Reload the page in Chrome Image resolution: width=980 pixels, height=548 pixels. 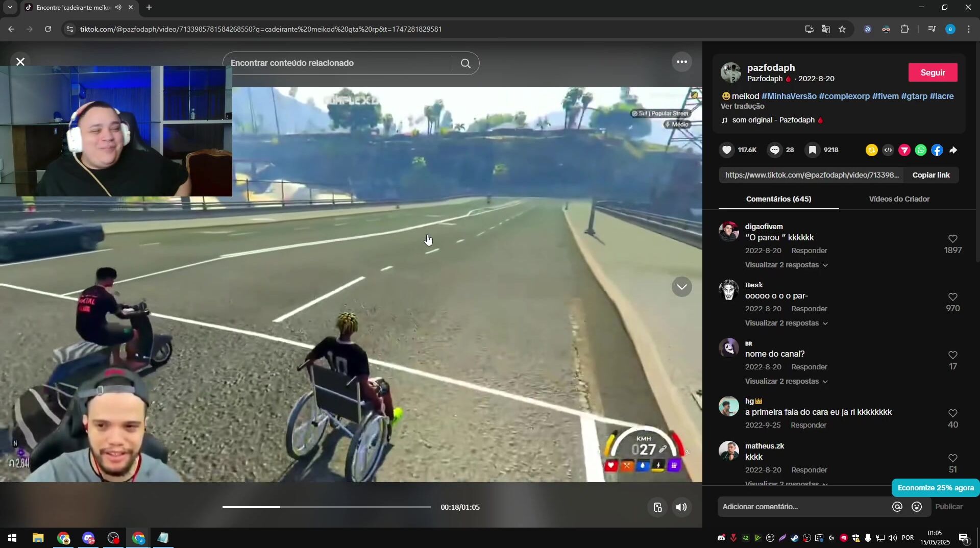point(48,29)
